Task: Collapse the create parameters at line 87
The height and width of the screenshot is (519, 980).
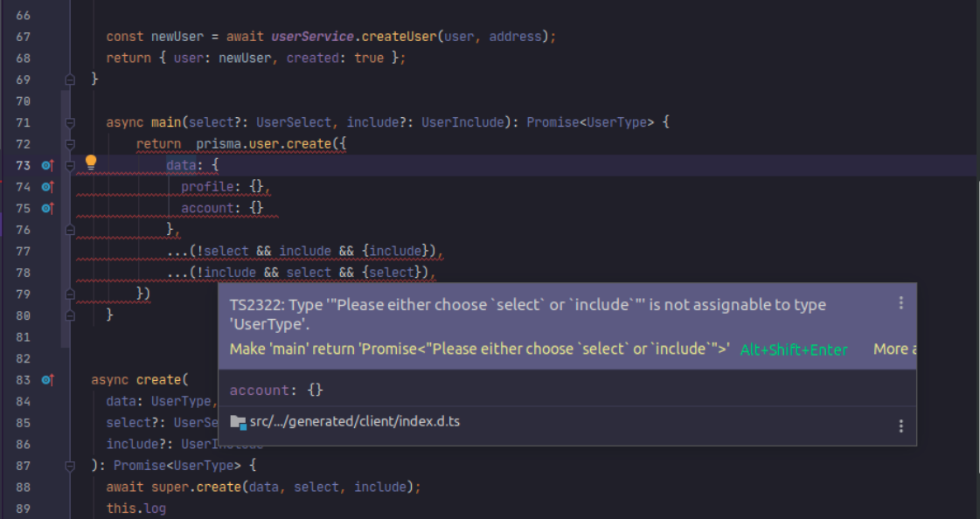Action: point(70,466)
